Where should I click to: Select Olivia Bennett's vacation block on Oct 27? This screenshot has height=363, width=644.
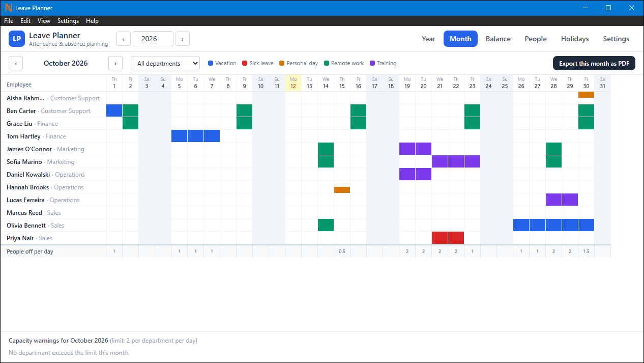pyautogui.click(x=538, y=225)
